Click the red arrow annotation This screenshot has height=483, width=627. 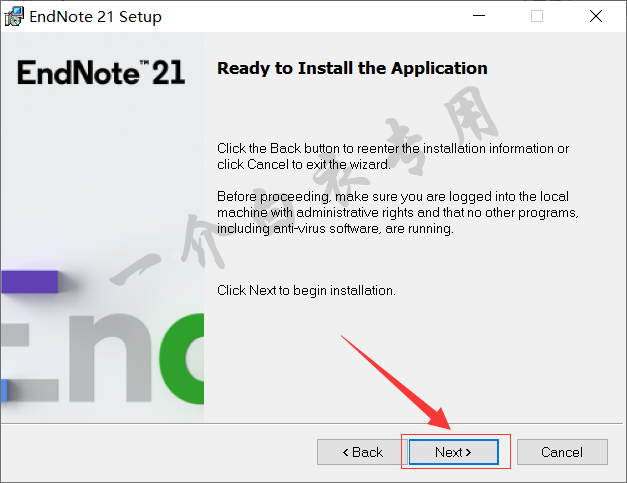[x=396, y=383]
